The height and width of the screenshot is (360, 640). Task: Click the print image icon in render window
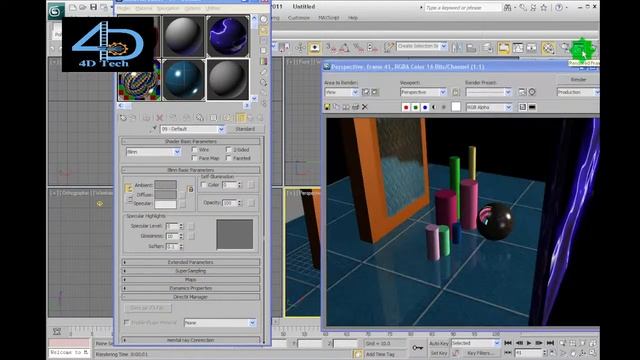click(356, 107)
